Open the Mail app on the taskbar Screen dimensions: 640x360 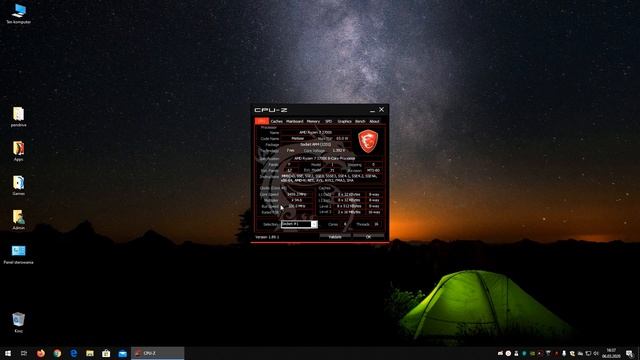pyautogui.click(x=122, y=353)
